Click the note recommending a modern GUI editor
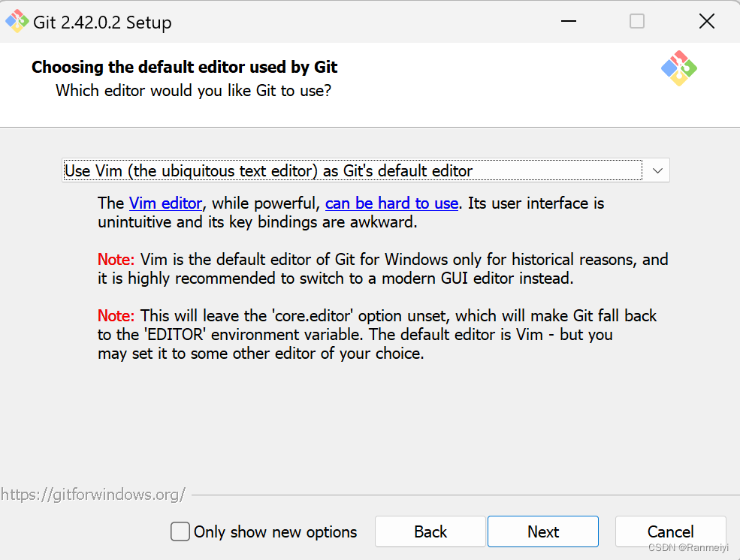 [382, 269]
